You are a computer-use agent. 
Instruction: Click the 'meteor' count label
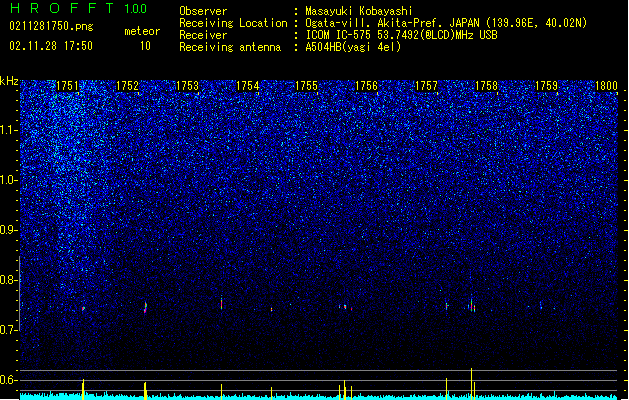142,31
